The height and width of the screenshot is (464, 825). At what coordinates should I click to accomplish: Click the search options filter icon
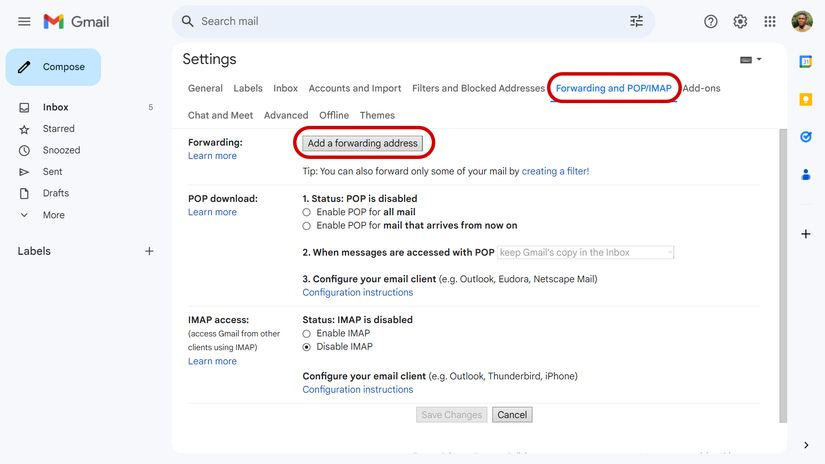636,21
